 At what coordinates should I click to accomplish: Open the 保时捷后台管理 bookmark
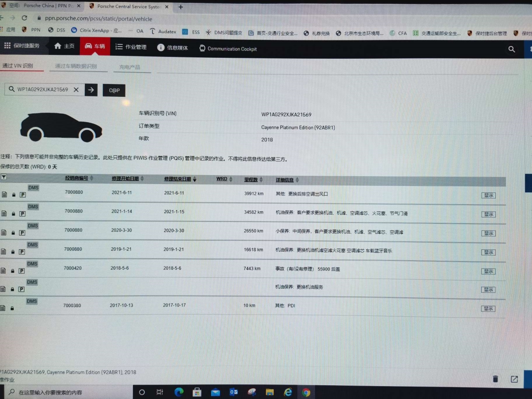coord(487,33)
